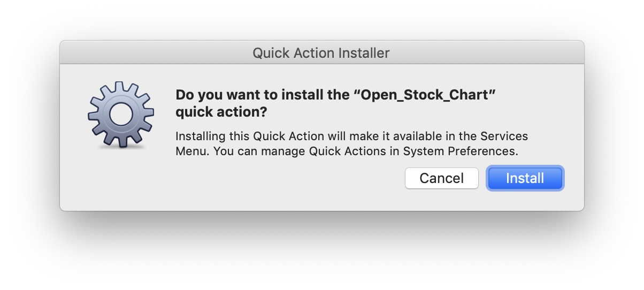
Task: Click the white Cancel button
Action: [x=441, y=178]
